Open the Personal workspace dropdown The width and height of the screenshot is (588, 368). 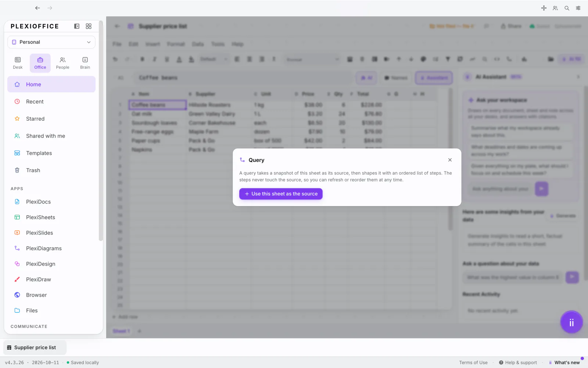[x=51, y=42]
